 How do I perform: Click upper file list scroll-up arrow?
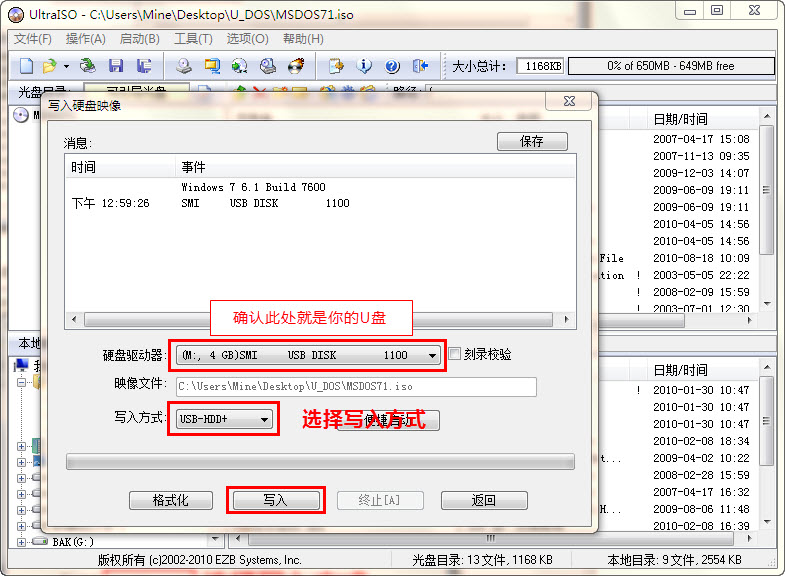click(x=766, y=117)
